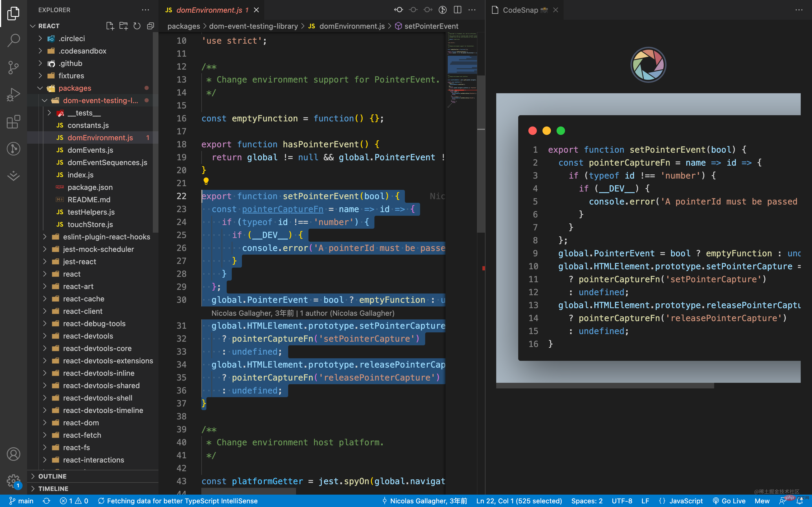This screenshot has height=507, width=812.
Task: Click the split editor right icon
Action: pos(457,10)
